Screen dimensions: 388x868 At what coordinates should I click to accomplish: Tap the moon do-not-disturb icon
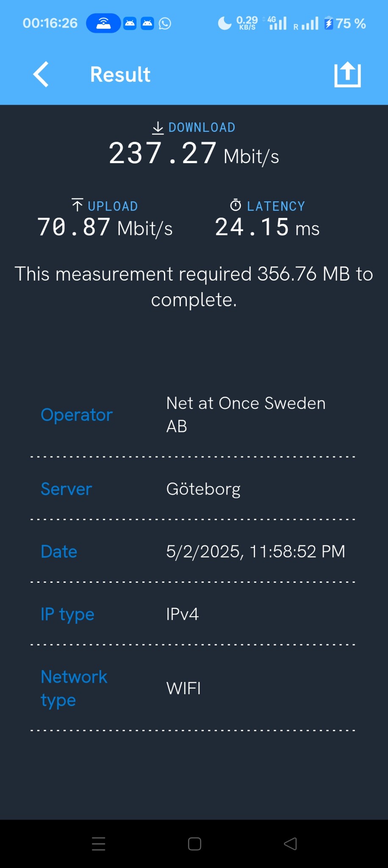point(224,23)
